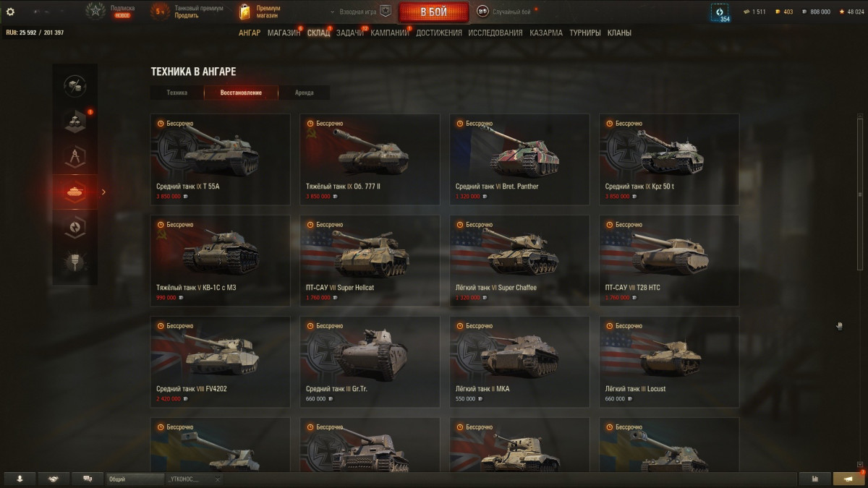Click the tank vehicles icon in sidebar
The height and width of the screenshot is (488, 868).
pos(75,192)
